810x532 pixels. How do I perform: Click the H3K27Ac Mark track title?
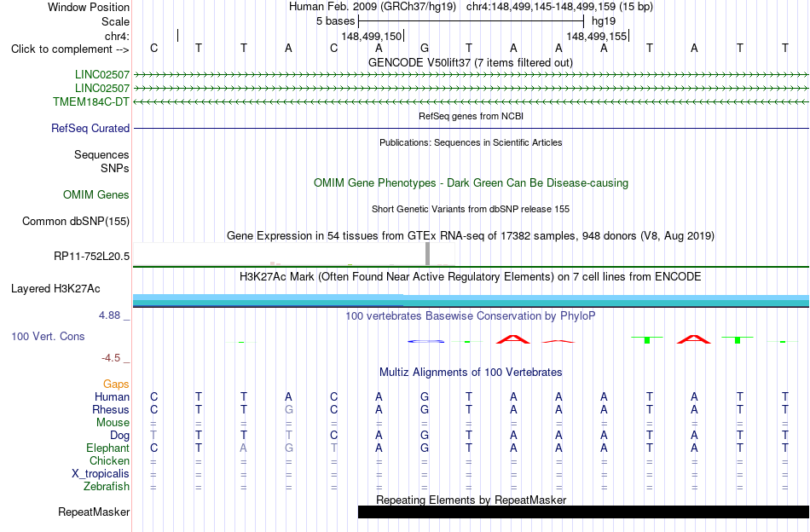click(x=471, y=277)
